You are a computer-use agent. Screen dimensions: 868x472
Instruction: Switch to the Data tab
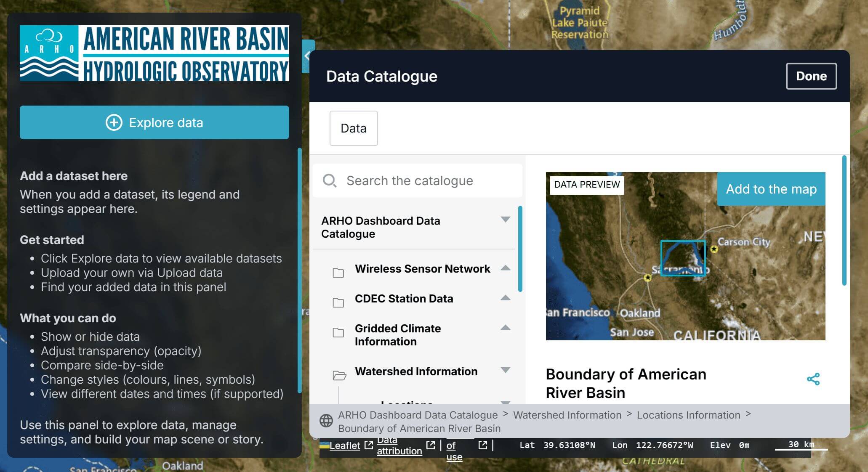(x=354, y=128)
